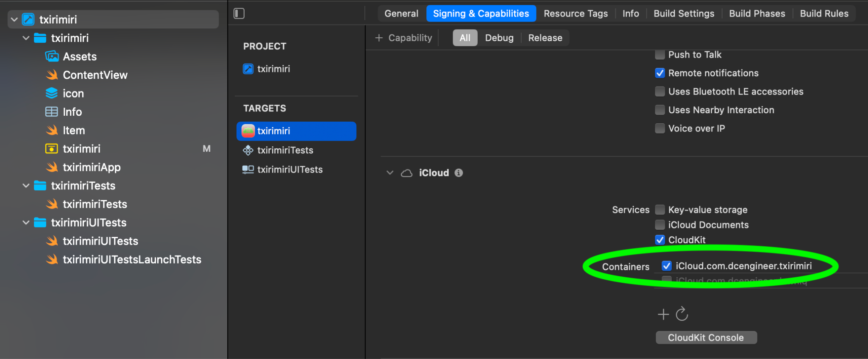Collapse the iCloud capability section
Image resolution: width=868 pixels, height=359 pixels.
390,173
